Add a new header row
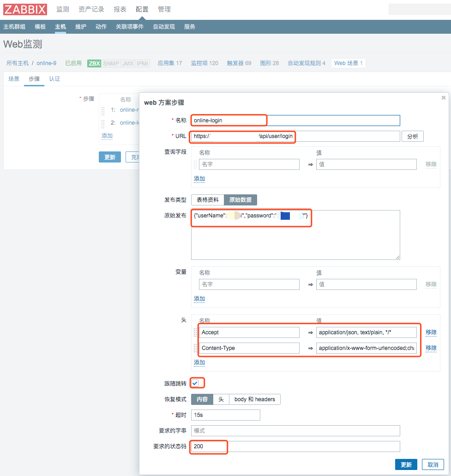Viewport: 451px width, 476px height. [199, 362]
